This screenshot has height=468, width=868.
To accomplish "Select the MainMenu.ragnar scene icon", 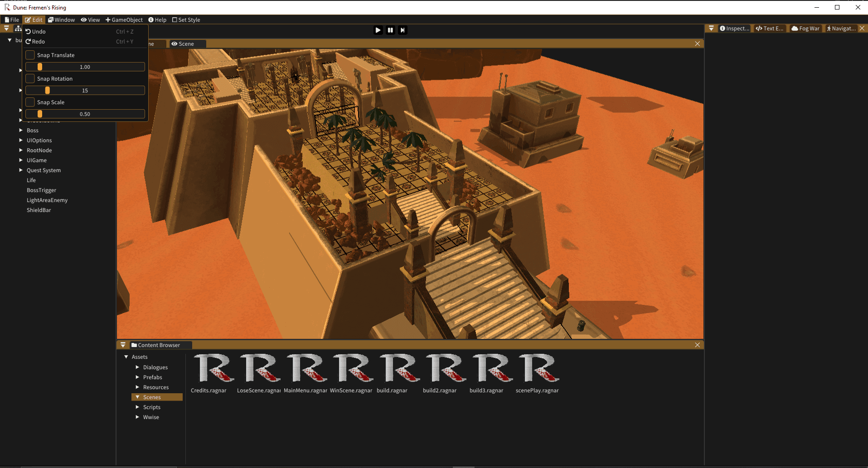I will click(x=306, y=368).
